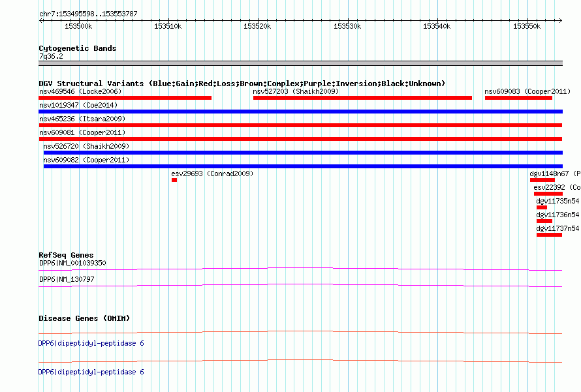581x392 pixels.
Task: Click the left arrowhead of the ruler
Action: (40, 20)
